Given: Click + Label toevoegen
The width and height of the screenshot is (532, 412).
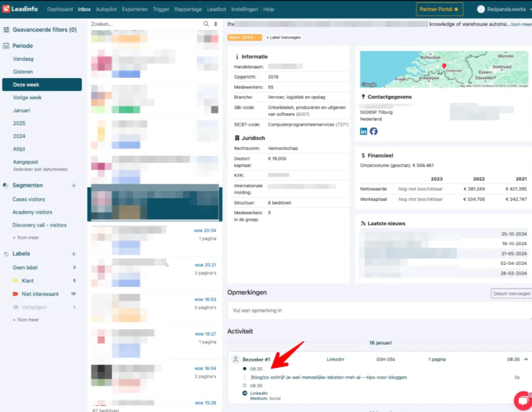Looking at the screenshot, I should 284,37.
